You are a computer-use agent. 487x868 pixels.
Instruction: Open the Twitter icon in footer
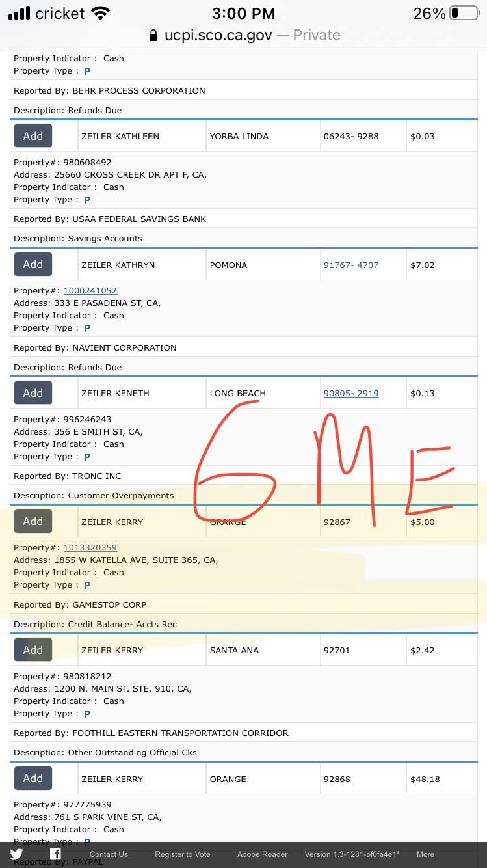pyautogui.click(x=17, y=854)
